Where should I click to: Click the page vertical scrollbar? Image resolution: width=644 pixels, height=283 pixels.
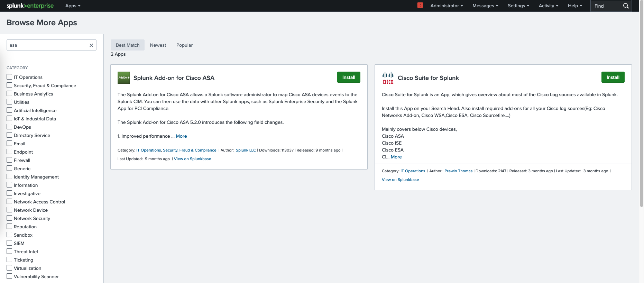pyautogui.click(x=641, y=104)
